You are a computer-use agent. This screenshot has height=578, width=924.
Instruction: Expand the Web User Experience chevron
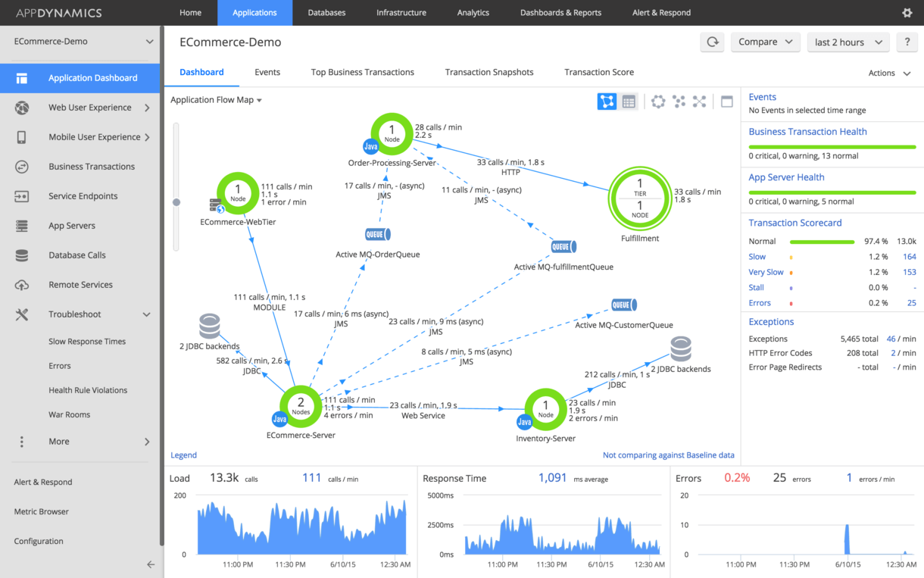click(x=147, y=108)
